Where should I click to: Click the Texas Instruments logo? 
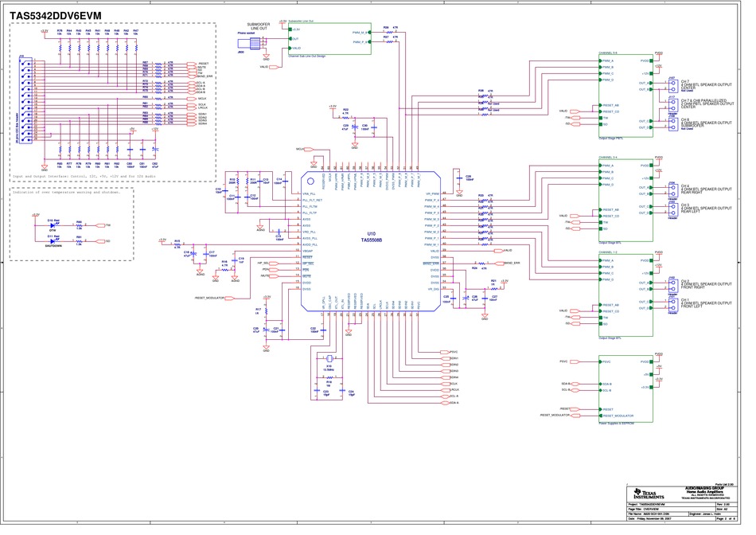[x=649, y=494]
